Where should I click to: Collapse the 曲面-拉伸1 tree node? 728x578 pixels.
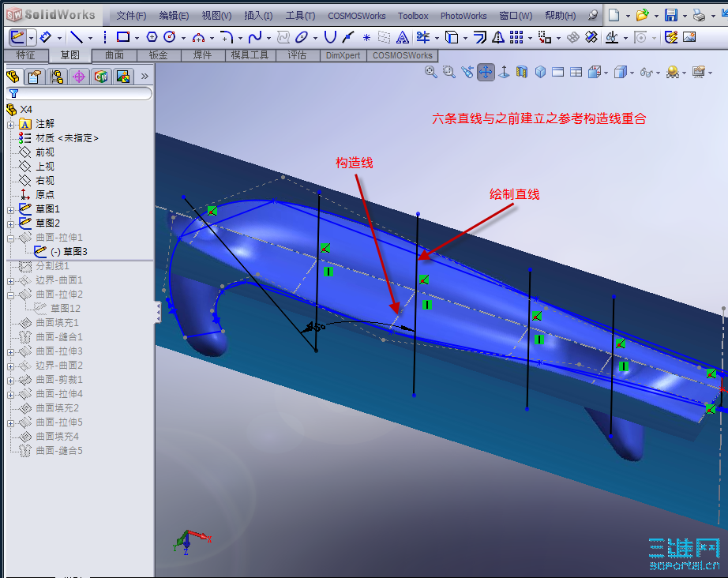tap(11, 238)
